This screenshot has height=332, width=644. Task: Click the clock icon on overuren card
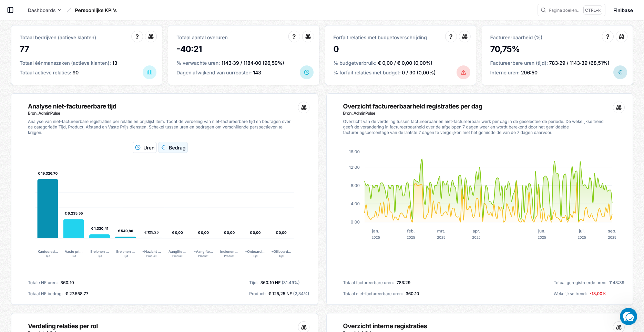tap(306, 72)
